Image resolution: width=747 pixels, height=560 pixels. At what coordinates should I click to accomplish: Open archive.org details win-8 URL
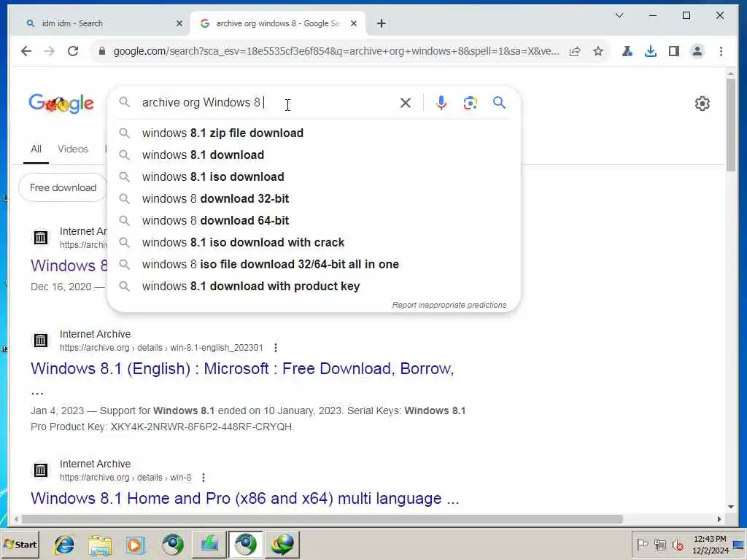tap(125, 477)
